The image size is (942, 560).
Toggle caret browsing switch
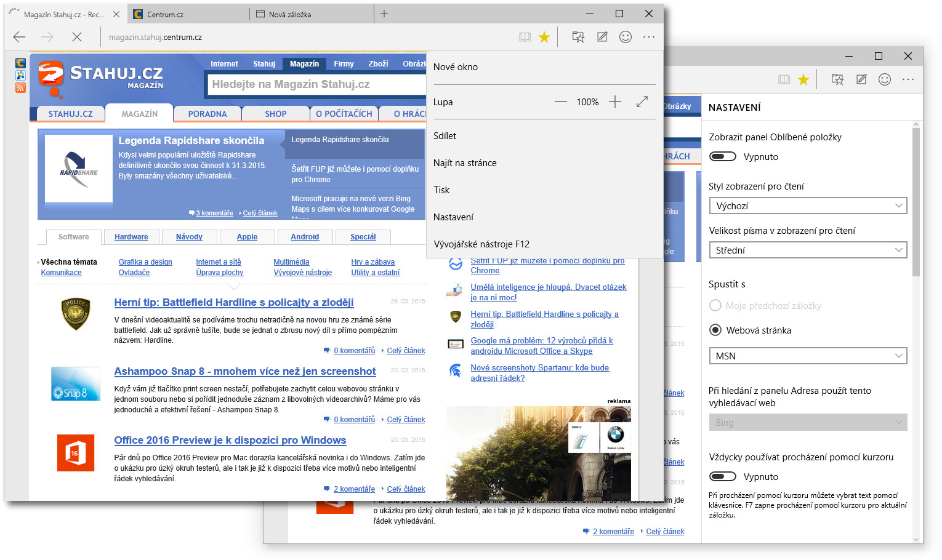tap(723, 476)
